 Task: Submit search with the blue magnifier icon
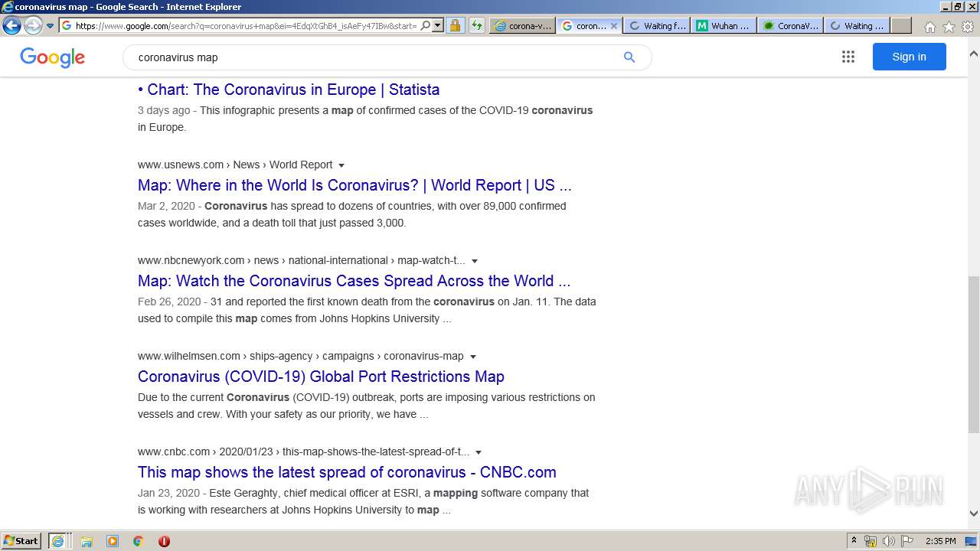pos(629,57)
